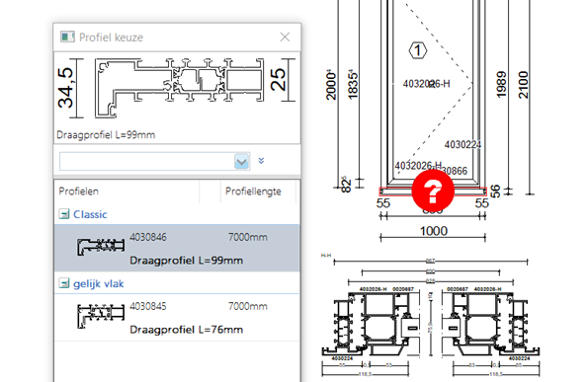Click the hexagon marker numbered 1
Image resolution: width=588 pixels, height=382 pixels.
tap(418, 50)
